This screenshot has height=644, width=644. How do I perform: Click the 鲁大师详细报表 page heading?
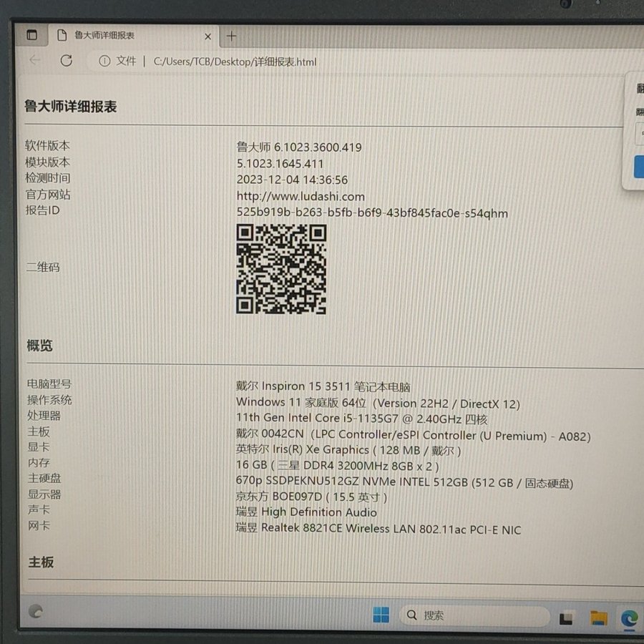[x=71, y=107]
